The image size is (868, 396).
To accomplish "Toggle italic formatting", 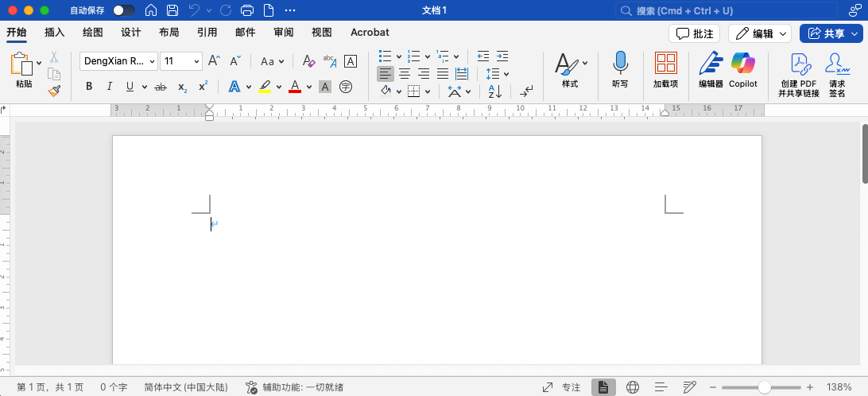I will 107,87.
